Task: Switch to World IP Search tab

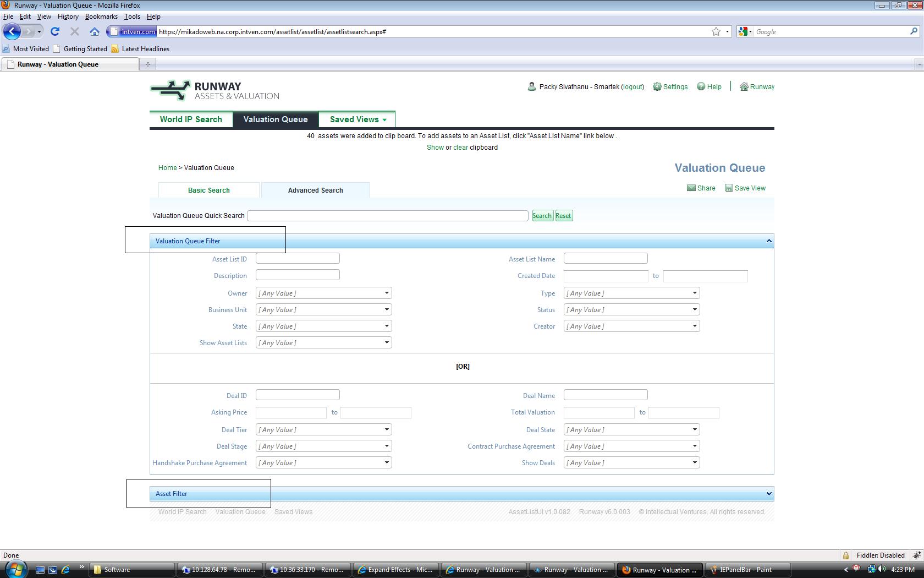Action: click(191, 119)
